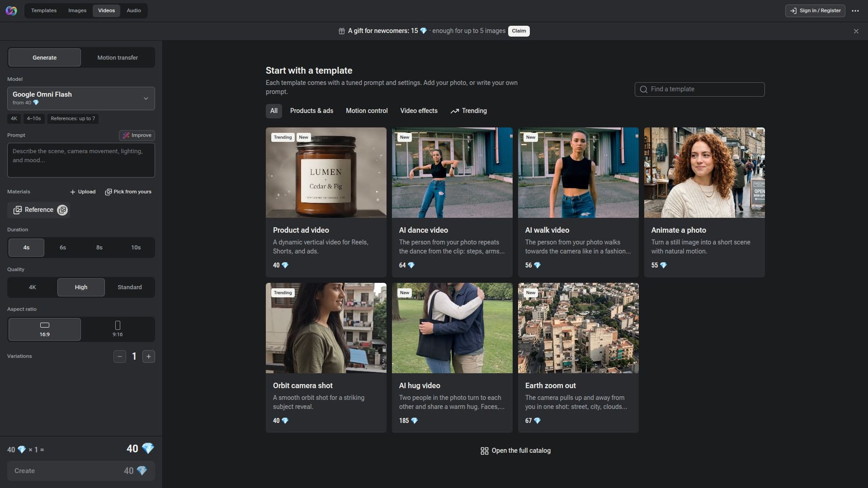This screenshot has width=868, height=488.
Task: Click the Reference add-image icon
Action: tap(62, 210)
